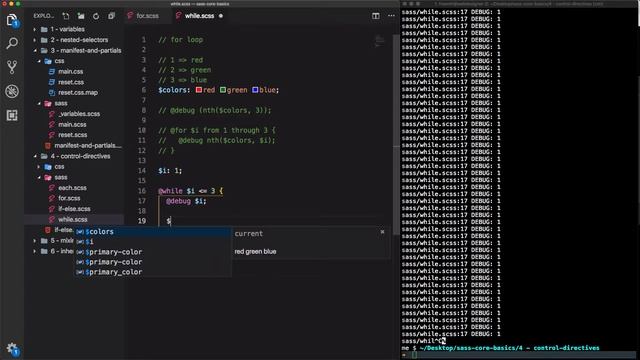Open the Explorer view in the activity bar
Image resolution: width=640 pixels, height=360 pixels.
(x=12, y=20)
